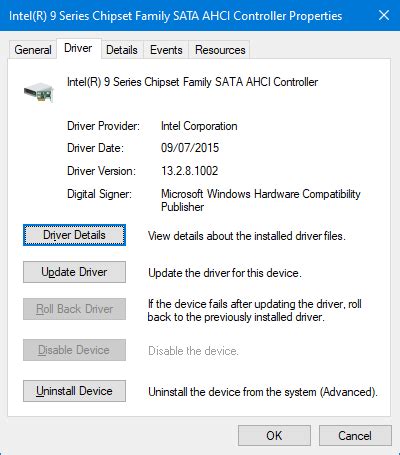
Task: Click the Roll Back Driver button
Action: click(74, 309)
